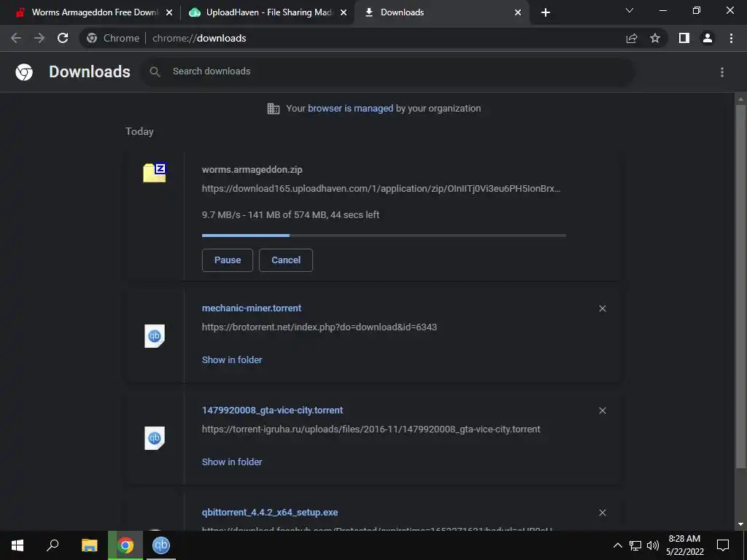Open the browser side panel
Viewport: 747px width, 560px height.
(684, 38)
